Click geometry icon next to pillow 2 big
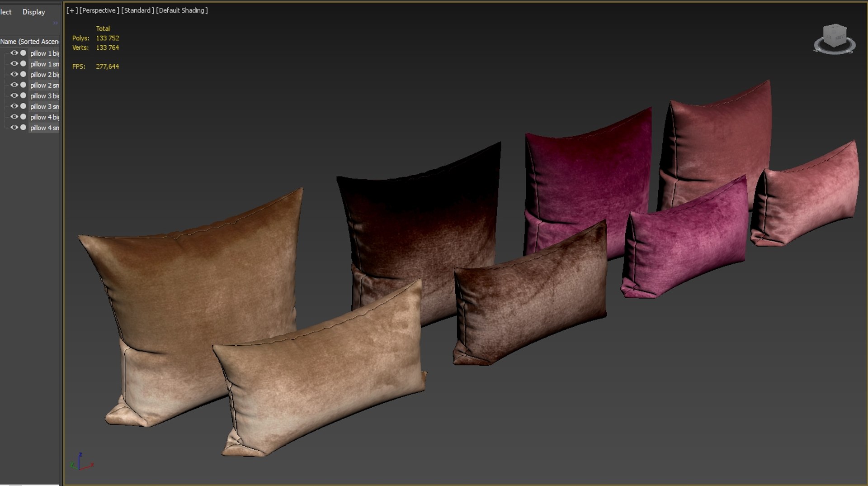 pyautogui.click(x=23, y=74)
